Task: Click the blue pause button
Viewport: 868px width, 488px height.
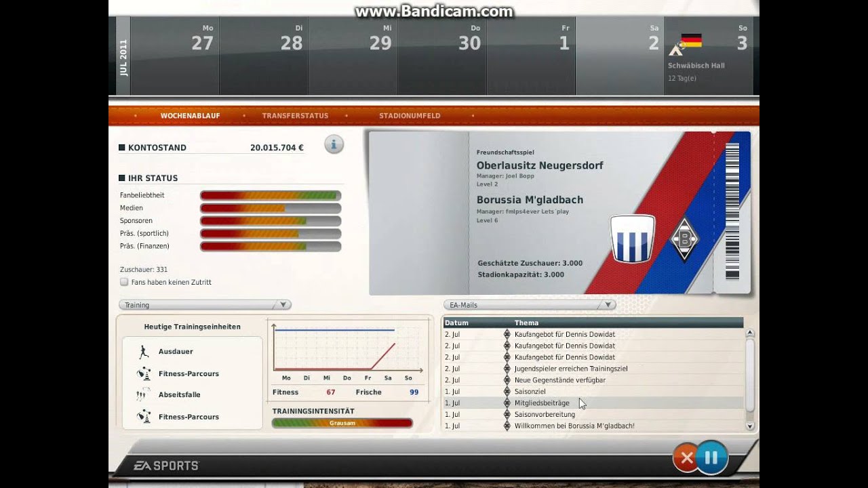Action: coord(711,457)
